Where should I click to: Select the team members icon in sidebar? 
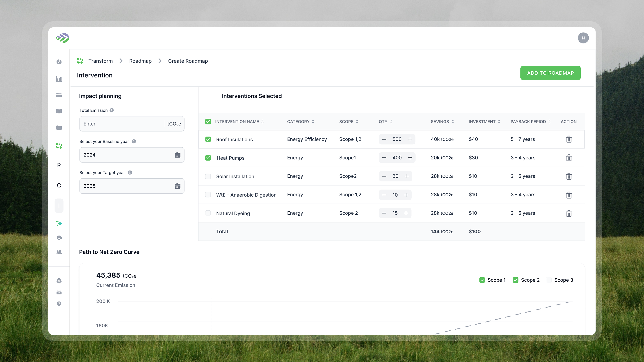59,252
